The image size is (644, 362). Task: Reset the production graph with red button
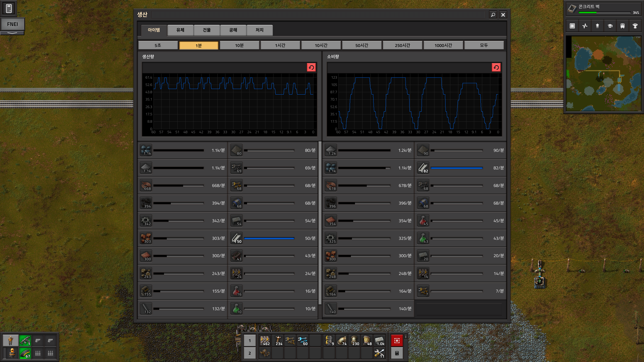tap(311, 67)
